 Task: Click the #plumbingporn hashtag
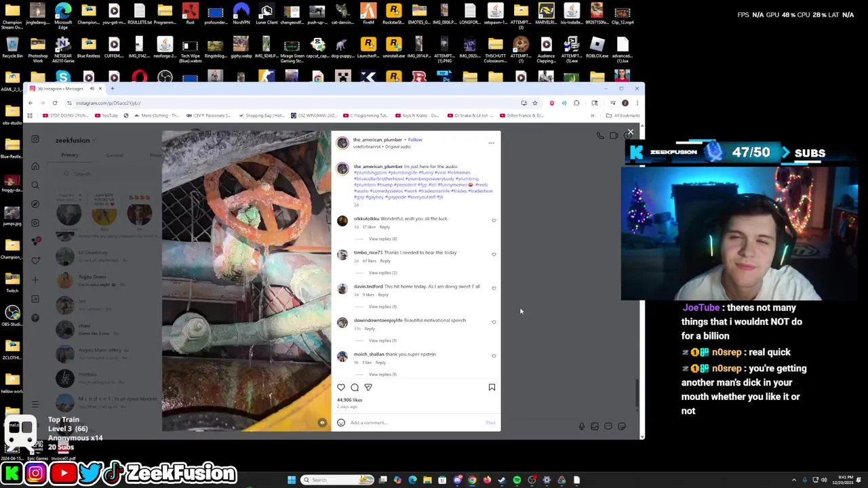(x=370, y=173)
